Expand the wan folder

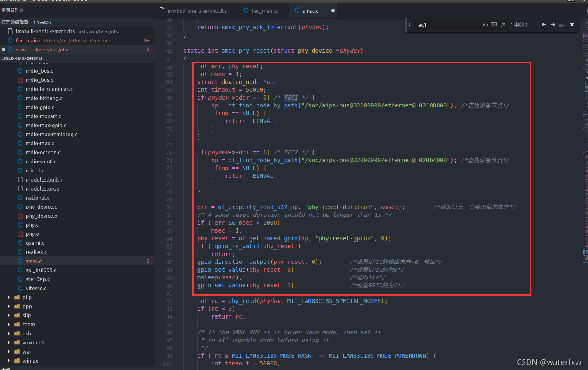click(x=77, y=351)
